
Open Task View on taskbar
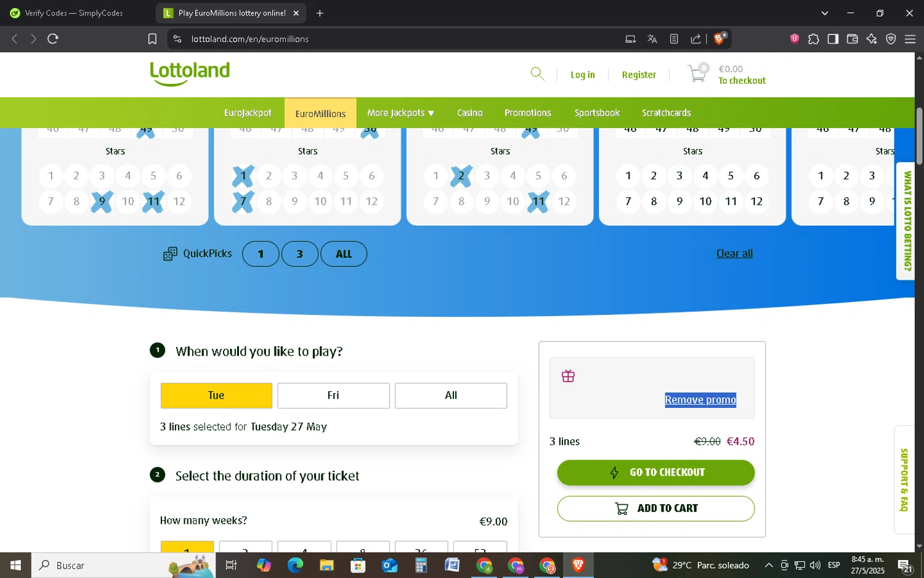[x=231, y=565]
